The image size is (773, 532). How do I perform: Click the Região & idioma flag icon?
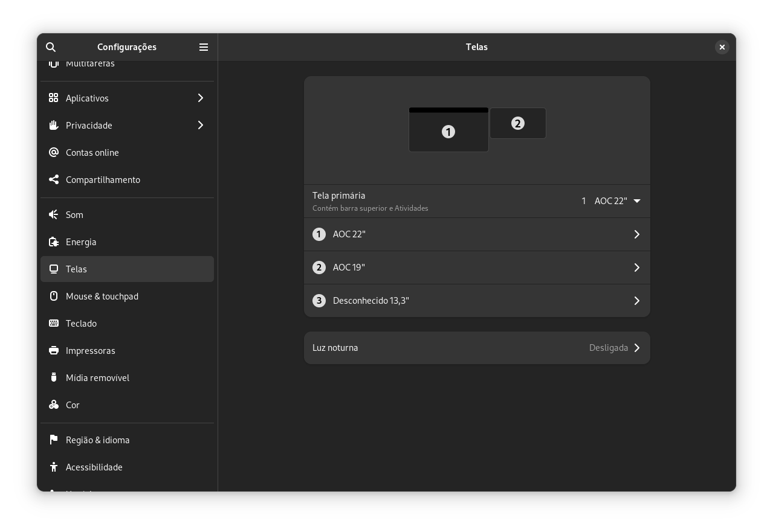coord(54,440)
